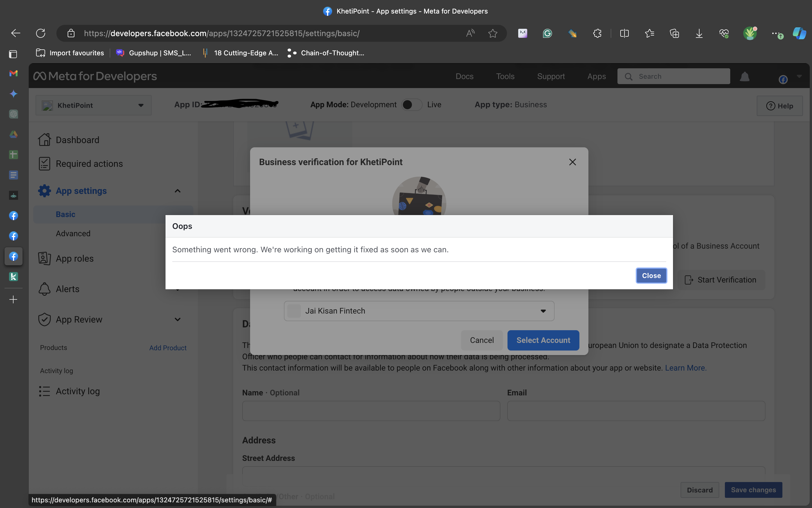Open the Chain-of-Thought bookmark
This screenshot has width=812, height=508.
325,53
